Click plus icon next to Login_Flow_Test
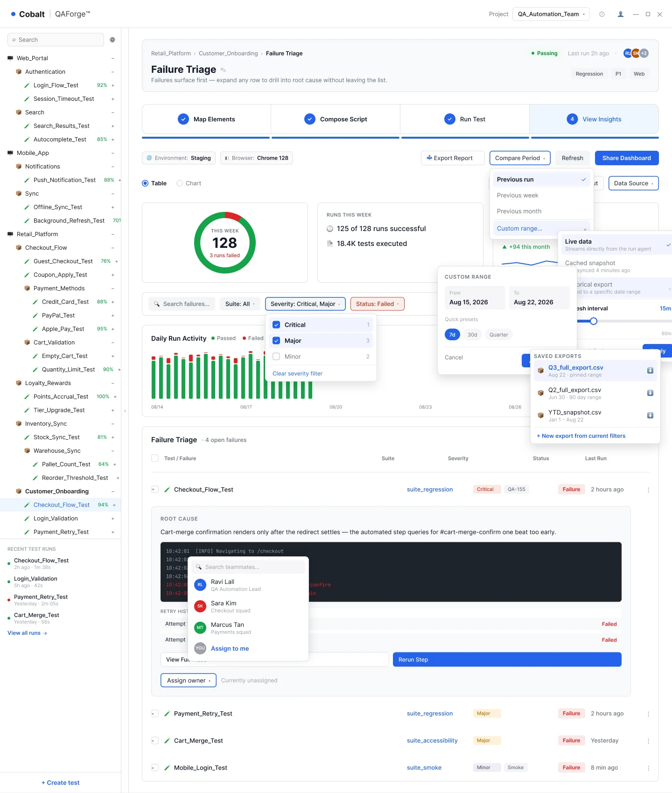This screenshot has width=672, height=793. click(x=113, y=85)
